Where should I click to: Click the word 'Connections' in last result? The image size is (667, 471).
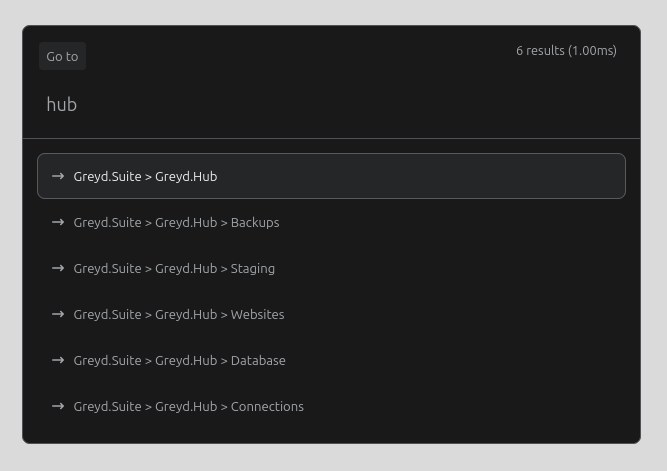click(x=267, y=406)
